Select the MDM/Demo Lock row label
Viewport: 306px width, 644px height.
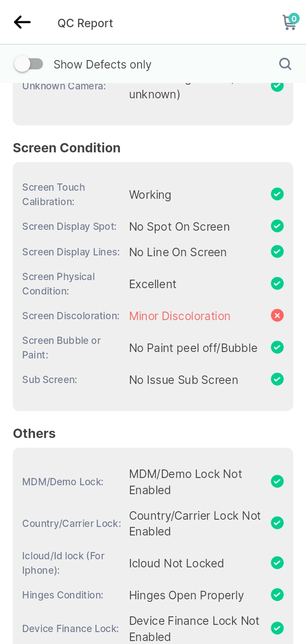(63, 482)
